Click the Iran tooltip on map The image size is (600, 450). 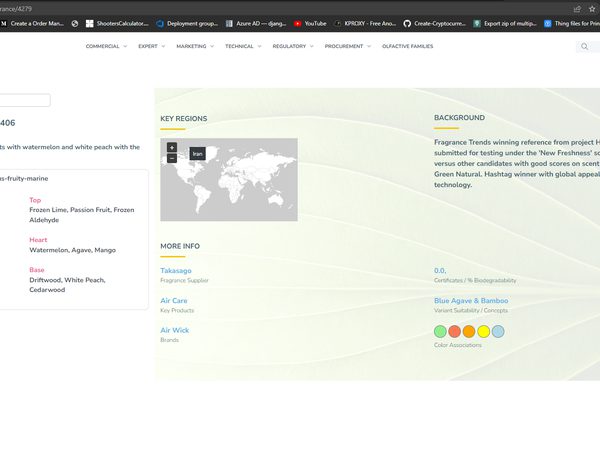(197, 154)
